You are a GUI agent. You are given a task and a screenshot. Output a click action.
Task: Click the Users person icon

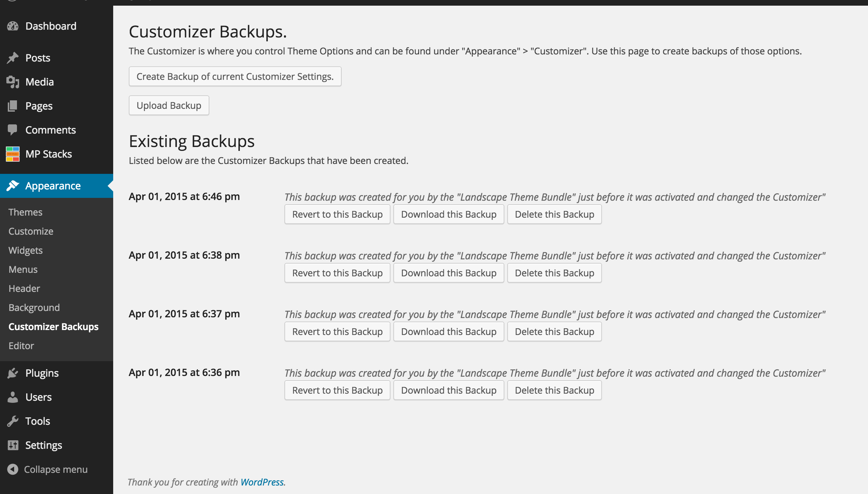[13, 397]
